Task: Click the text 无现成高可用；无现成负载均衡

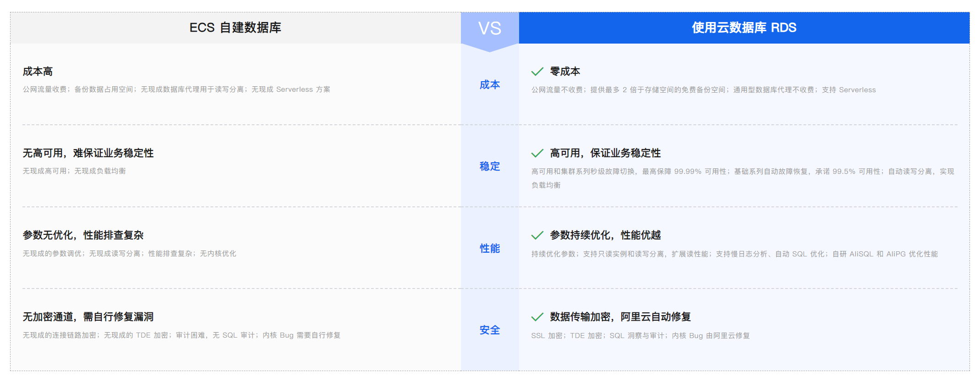Action: click(74, 171)
